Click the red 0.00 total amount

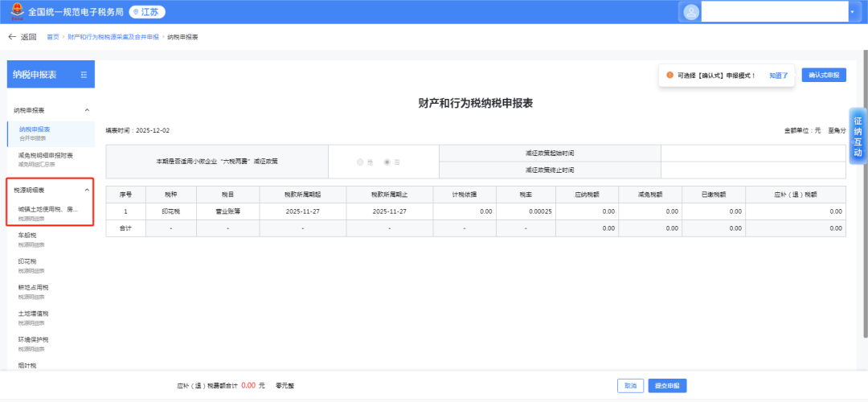248,385
